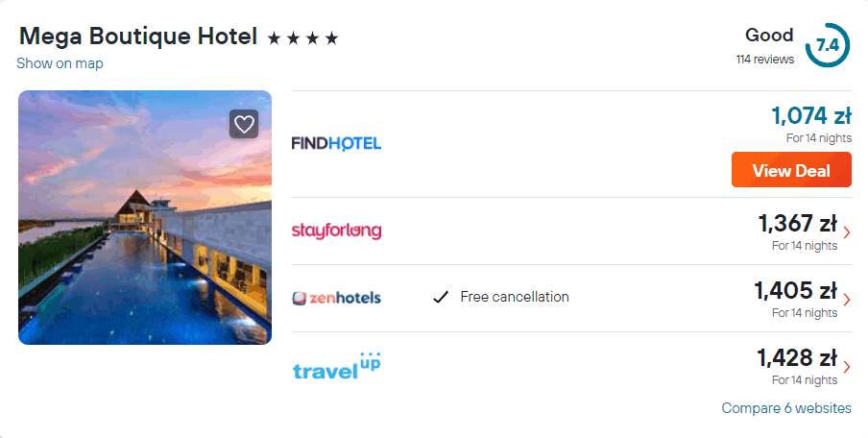Open the Stayforlong deal chevron arrow
Viewport: 868px width, 438px height.
pyautogui.click(x=846, y=231)
